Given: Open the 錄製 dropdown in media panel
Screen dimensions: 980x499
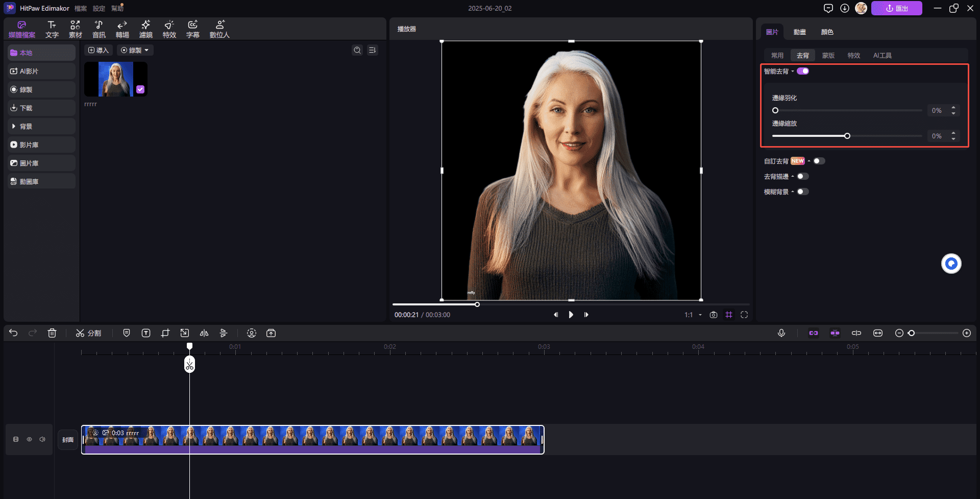Looking at the screenshot, I should click(135, 50).
